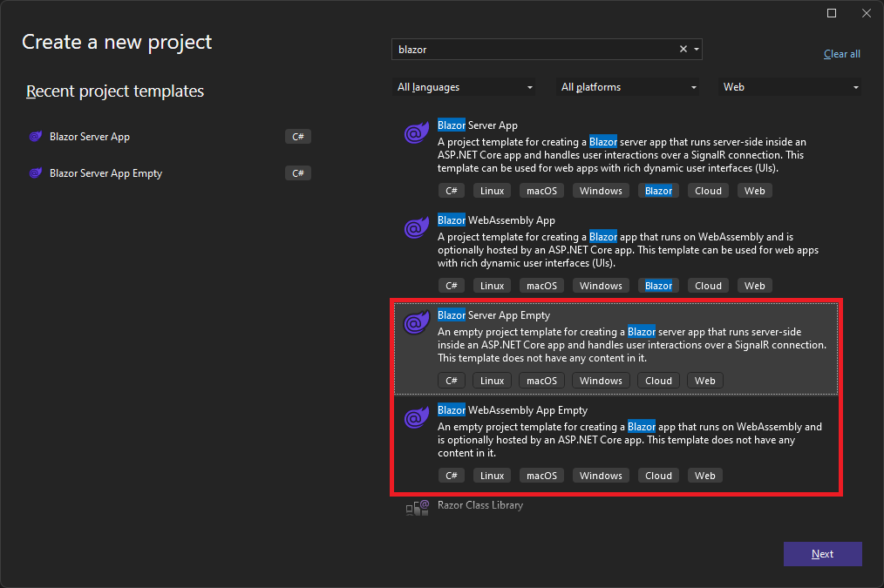Click the C# tag under Blazor Server App
This screenshot has height=588, width=884.
coord(452,191)
